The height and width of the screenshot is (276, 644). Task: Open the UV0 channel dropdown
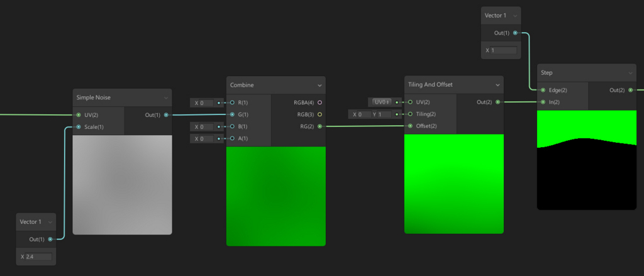(382, 102)
